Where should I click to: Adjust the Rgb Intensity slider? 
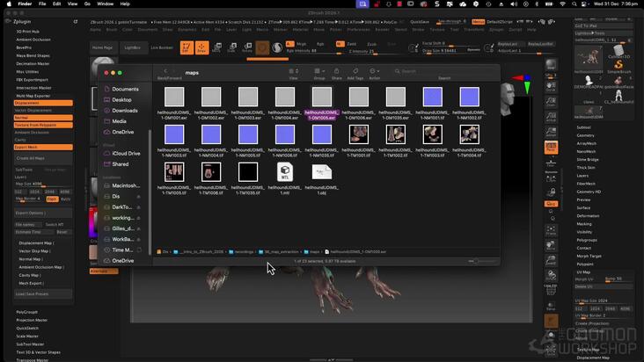313,51
